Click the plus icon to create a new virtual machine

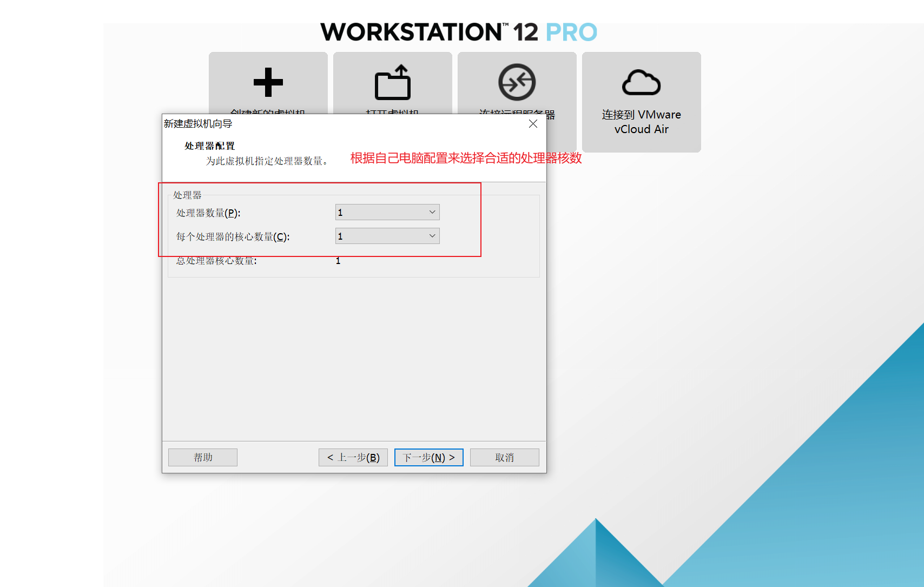(x=268, y=82)
